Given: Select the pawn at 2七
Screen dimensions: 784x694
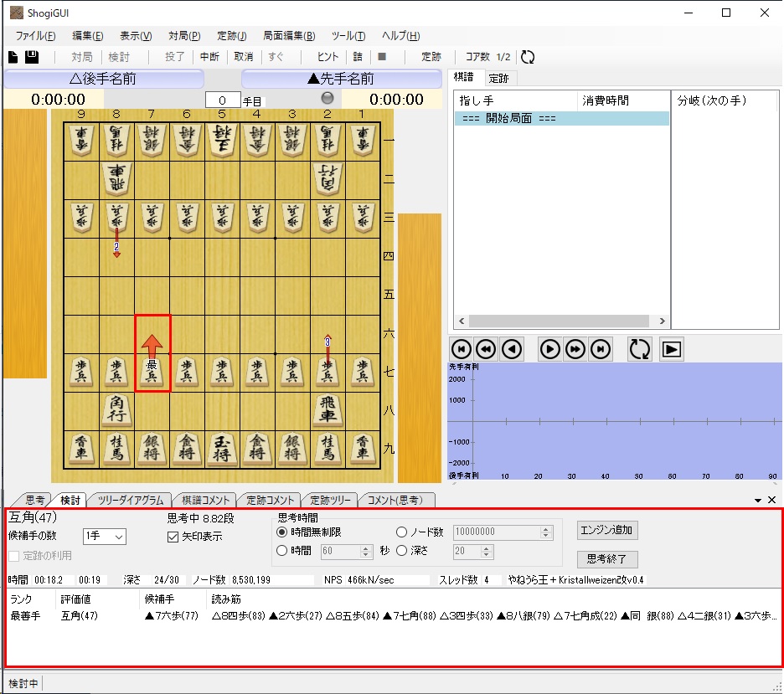Looking at the screenshot, I should point(328,371).
